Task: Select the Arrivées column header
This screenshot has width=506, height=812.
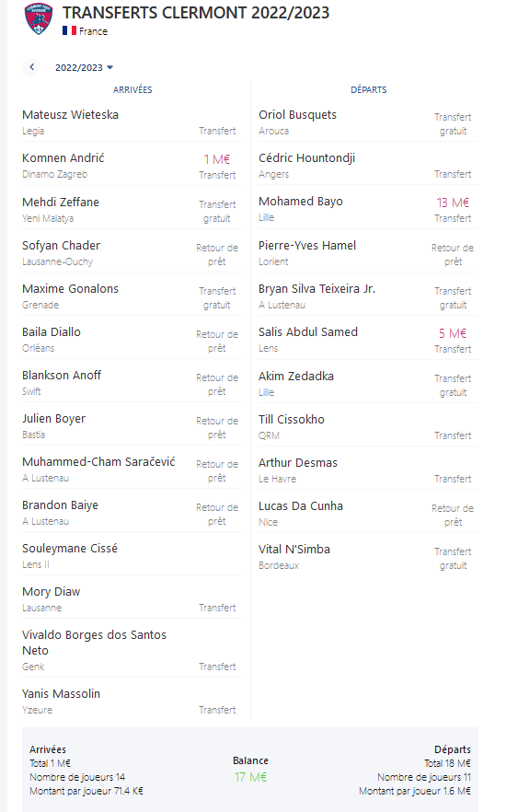Action: pyautogui.click(x=132, y=89)
